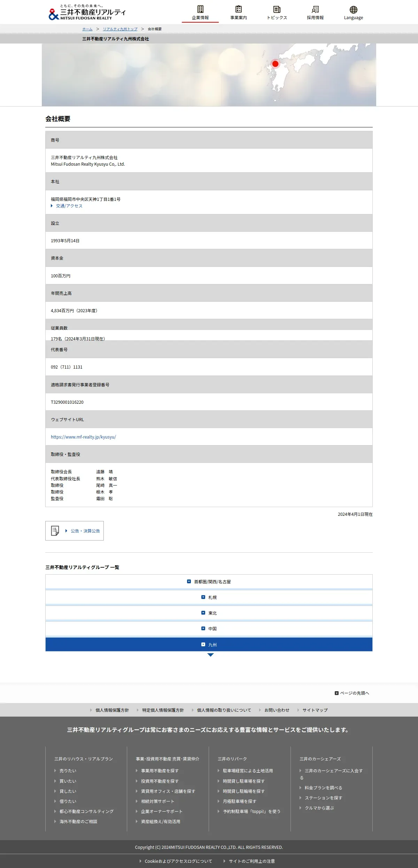Expand the 首都圏/関西/名古屋 group
This screenshot has height=868, width=418.
pyautogui.click(x=209, y=582)
